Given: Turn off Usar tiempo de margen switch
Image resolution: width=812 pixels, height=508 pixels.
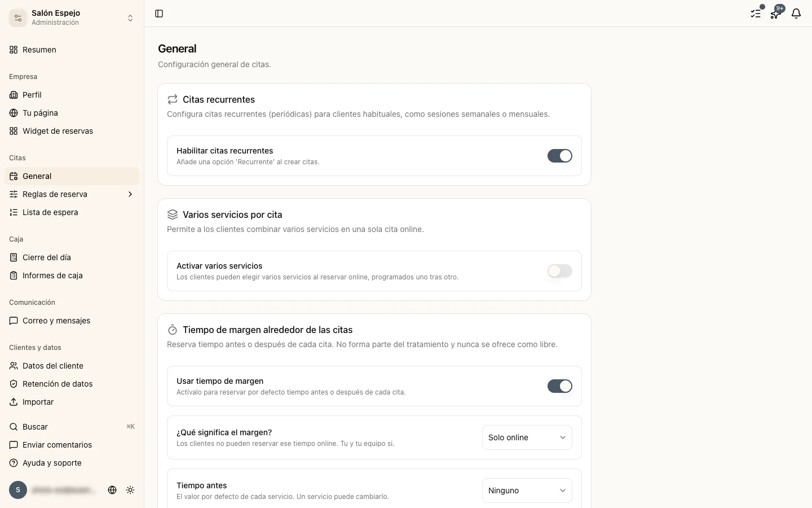Looking at the screenshot, I should pos(560,386).
